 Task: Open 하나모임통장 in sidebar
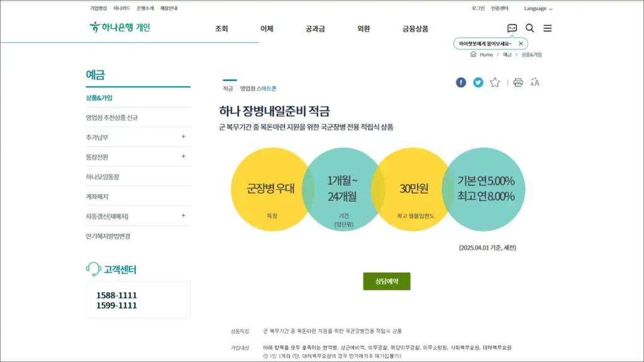coord(103,177)
